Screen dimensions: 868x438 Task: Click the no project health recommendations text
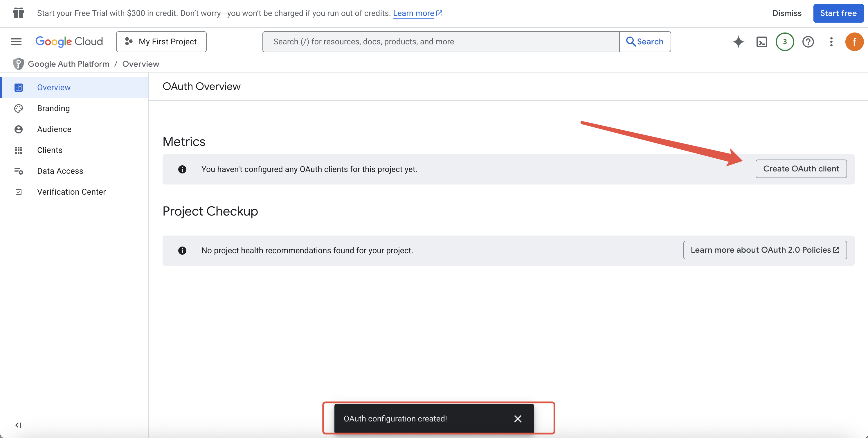coord(307,251)
